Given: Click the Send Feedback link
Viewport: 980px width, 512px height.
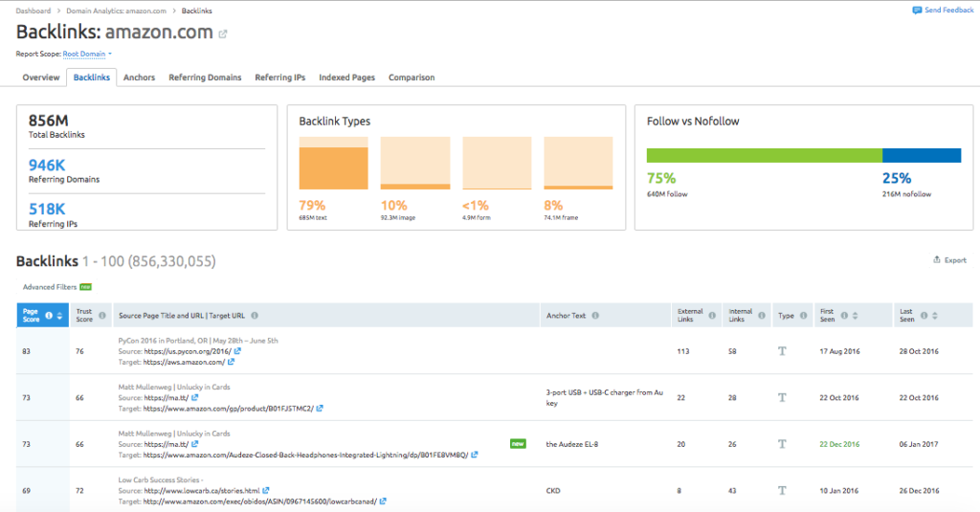Looking at the screenshot, I should click(x=948, y=10).
